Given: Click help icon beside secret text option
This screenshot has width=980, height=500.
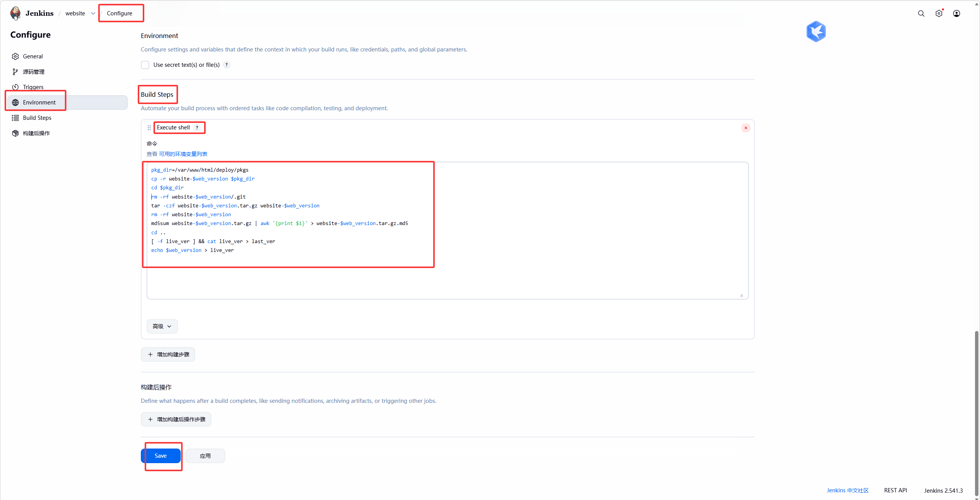Looking at the screenshot, I should click(x=227, y=65).
